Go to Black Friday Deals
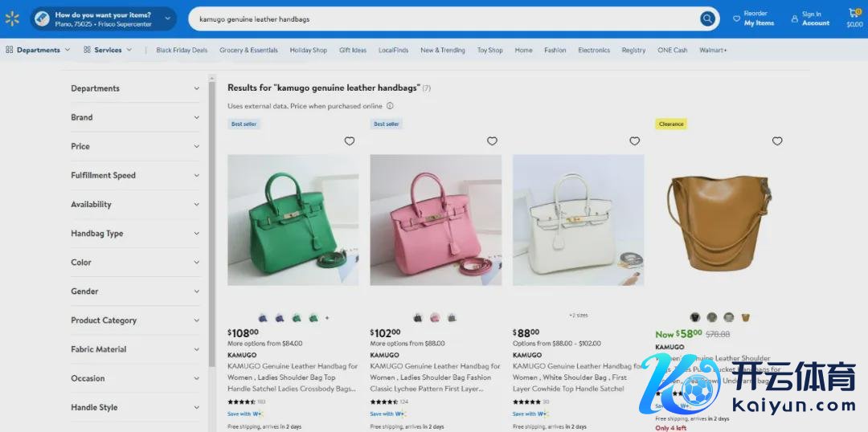The image size is (868, 432). (x=182, y=50)
